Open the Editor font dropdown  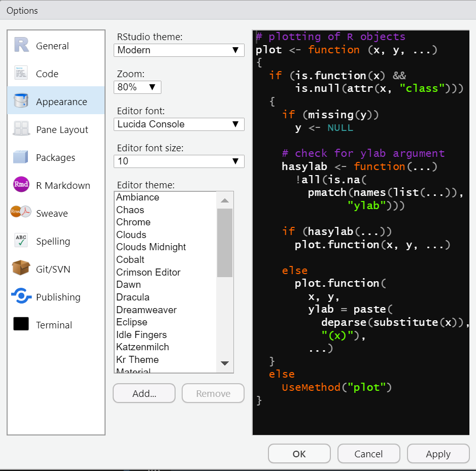tap(179, 124)
